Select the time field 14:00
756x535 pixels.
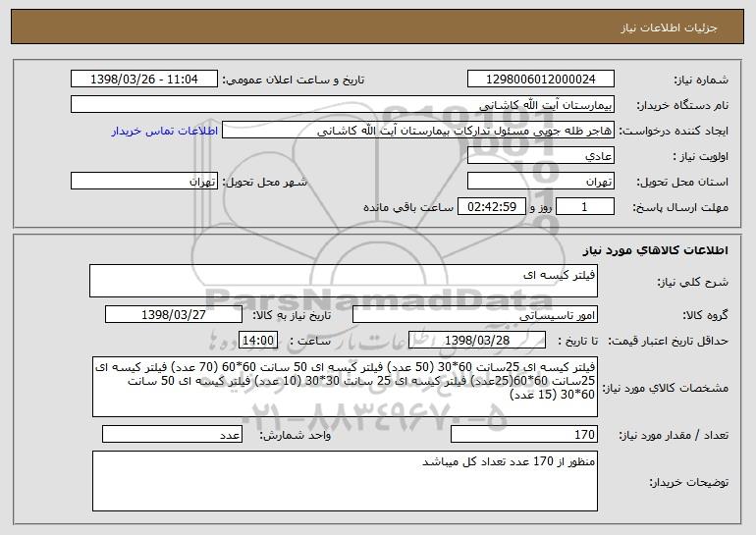tap(258, 340)
